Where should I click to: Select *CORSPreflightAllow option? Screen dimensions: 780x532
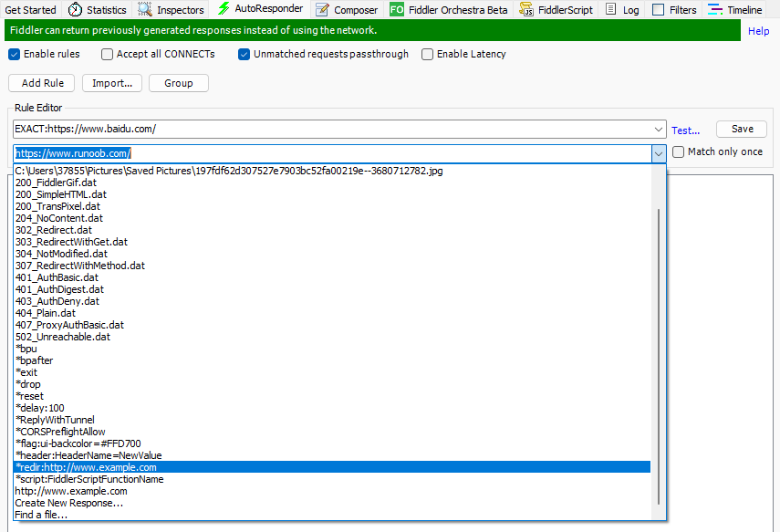pyautogui.click(x=332, y=432)
